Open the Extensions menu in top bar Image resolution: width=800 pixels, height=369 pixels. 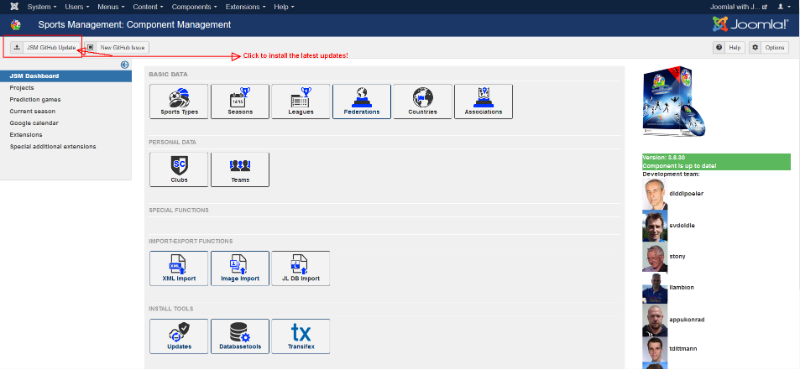[x=245, y=7]
